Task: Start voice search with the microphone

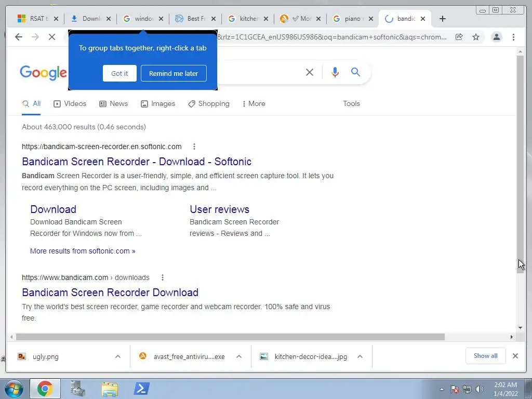Action: click(x=335, y=72)
